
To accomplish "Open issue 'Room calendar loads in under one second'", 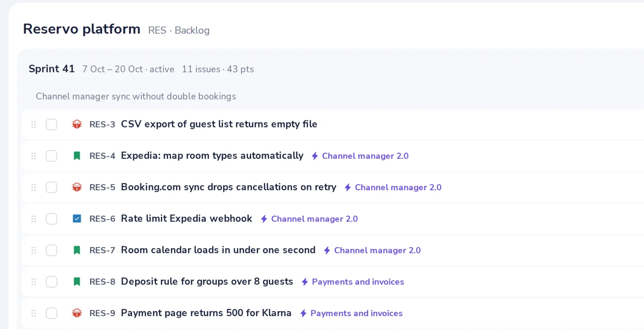I will (218, 250).
